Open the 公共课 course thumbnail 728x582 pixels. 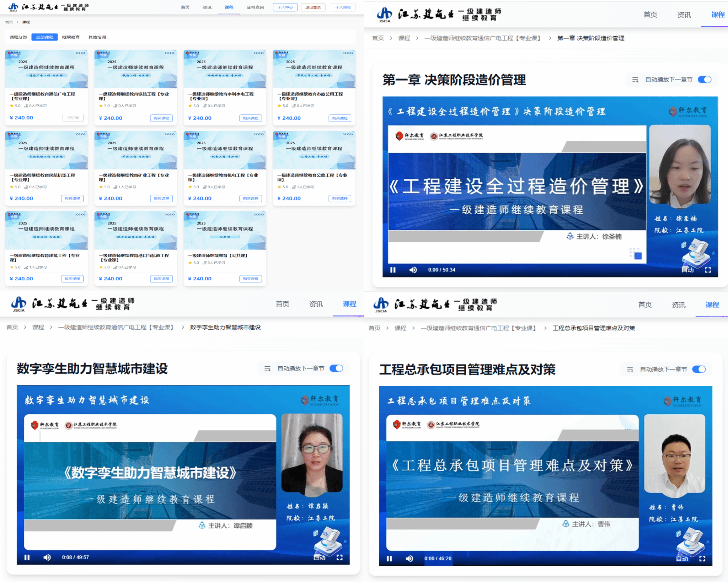click(225, 231)
